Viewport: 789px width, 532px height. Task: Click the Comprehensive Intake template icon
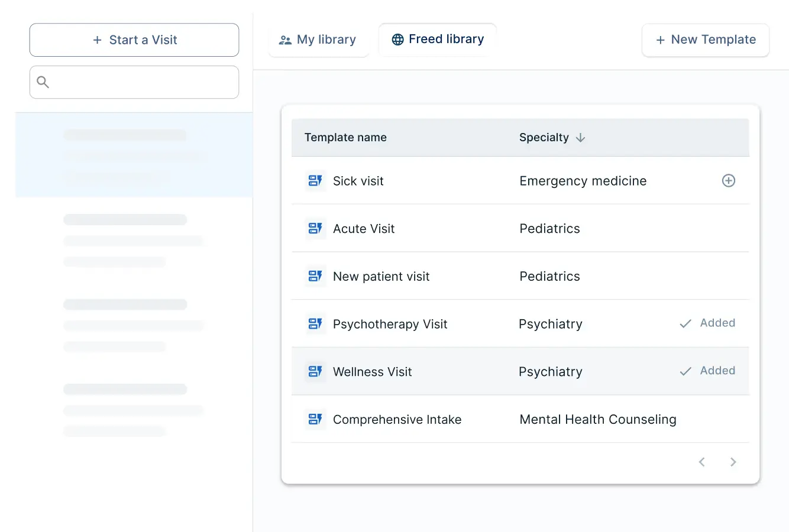(x=315, y=419)
